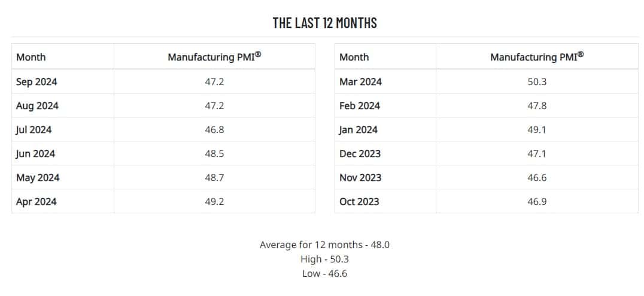644x296 pixels.
Task: Click the "High - 50.3" summary text
Action: pos(324,259)
